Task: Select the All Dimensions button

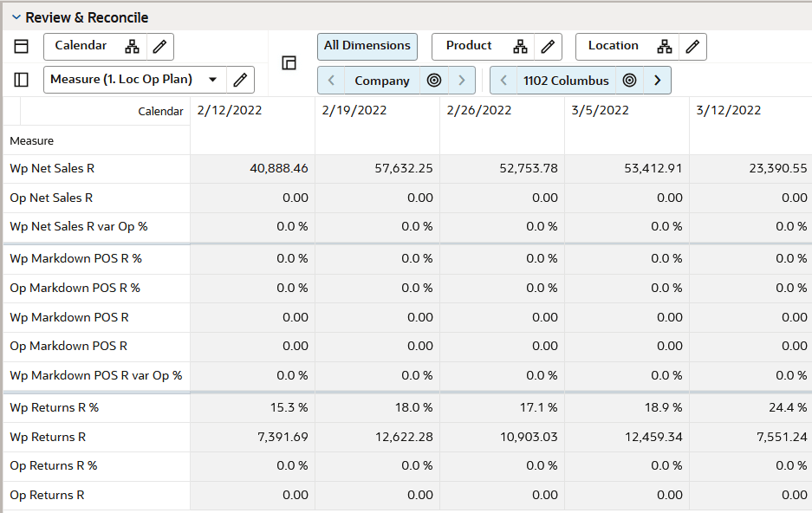Action: click(x=367, y=46)
